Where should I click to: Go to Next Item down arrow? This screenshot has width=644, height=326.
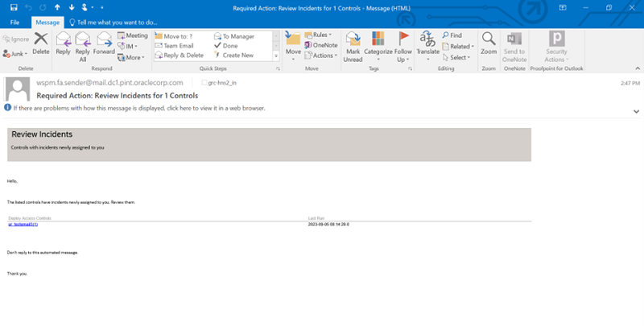click(x=72, y=7)
